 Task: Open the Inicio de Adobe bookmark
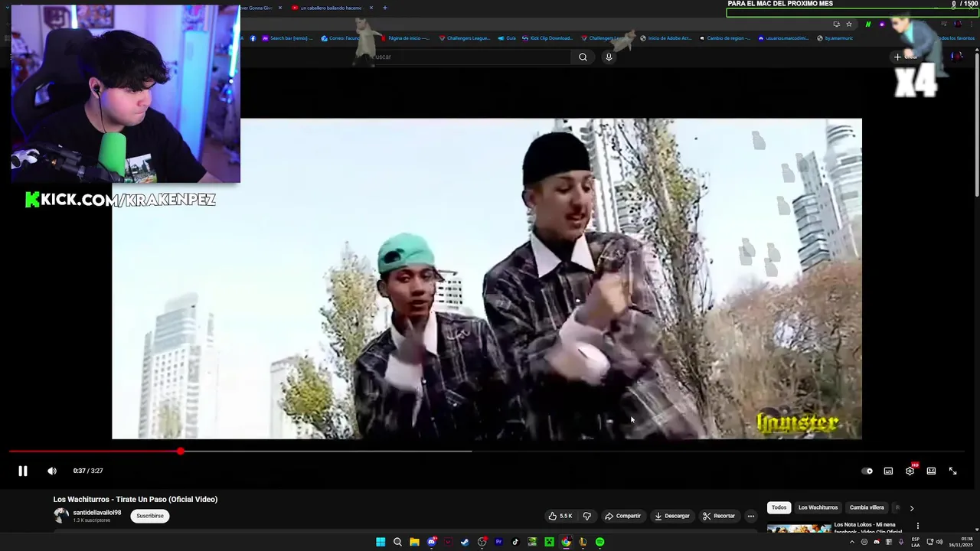pos(665,38)
